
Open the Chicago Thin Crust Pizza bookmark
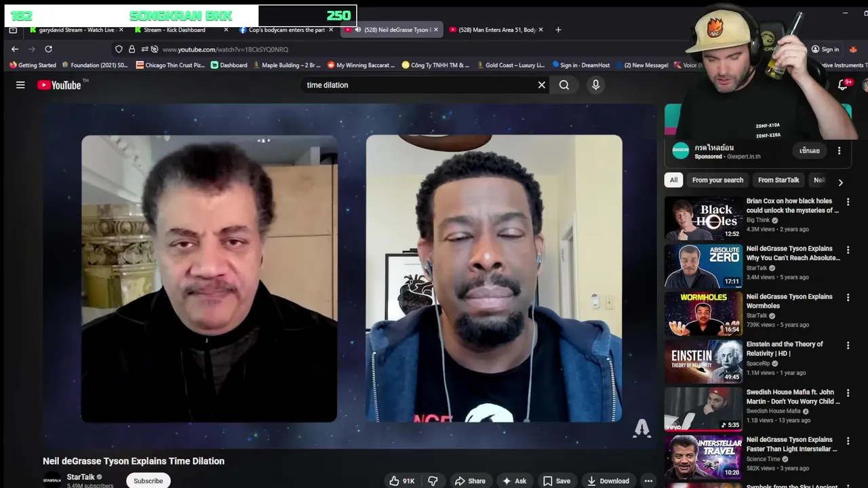click(170, 65)
